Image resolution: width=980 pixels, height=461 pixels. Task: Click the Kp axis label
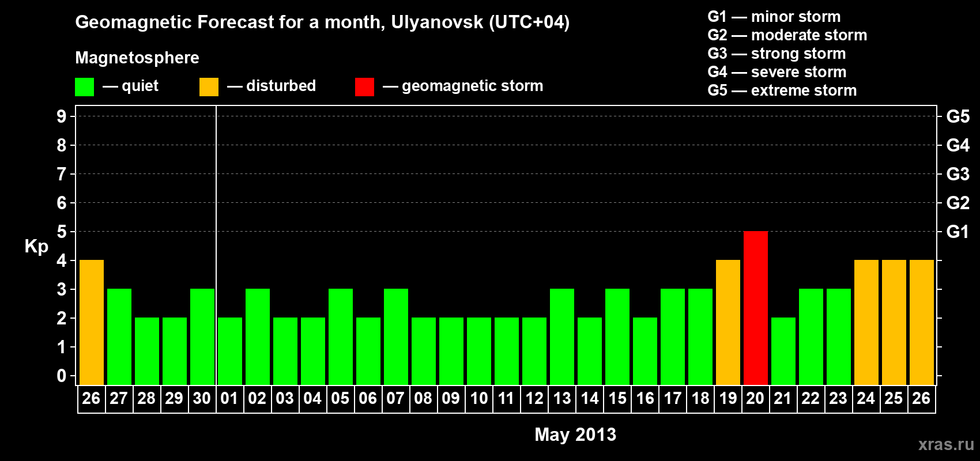pyautogui.click(x=36, y=247)
